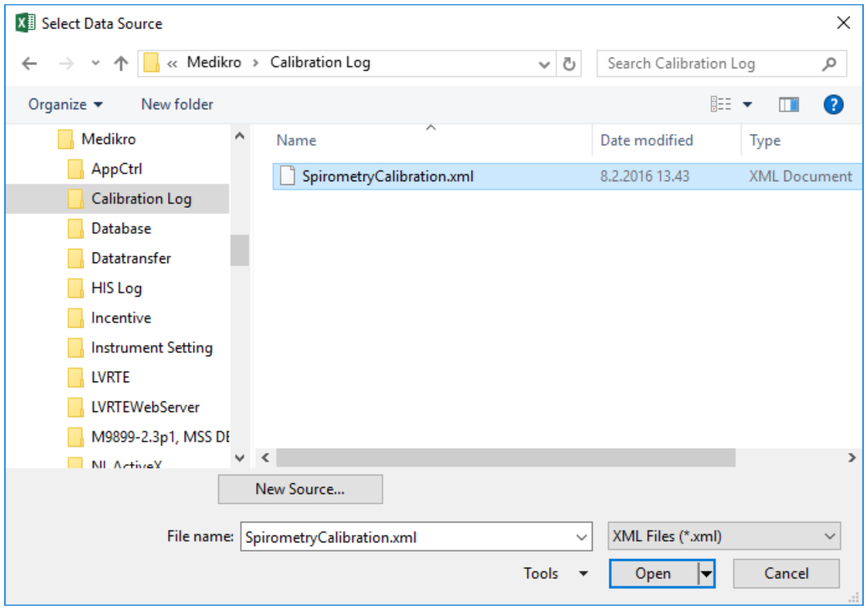This screenshot has width=868, height=610.
Task: Open the XML Files type filter dropdown
Action: click(x=724, y=536)
